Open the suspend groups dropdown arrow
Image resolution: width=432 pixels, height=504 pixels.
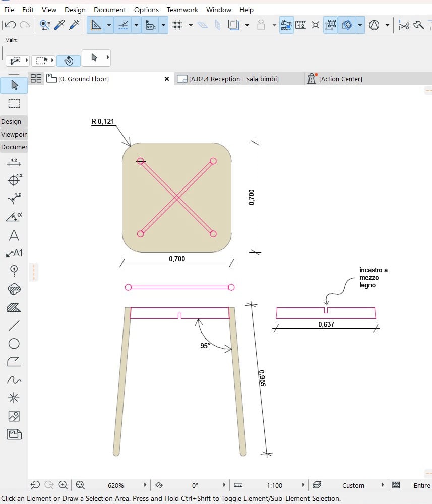274,25
